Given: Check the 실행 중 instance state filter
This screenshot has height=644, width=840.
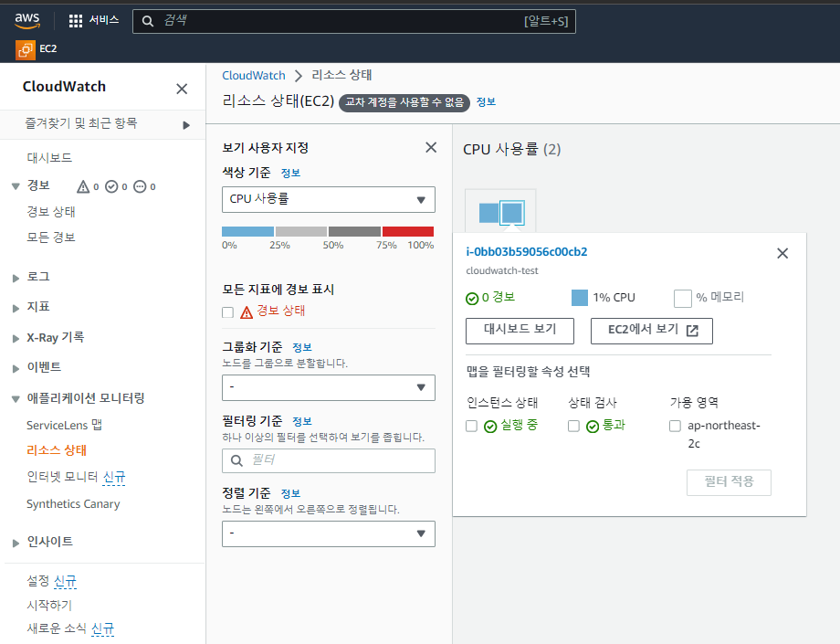Looking at the screenshot, I should coord(471,426).
